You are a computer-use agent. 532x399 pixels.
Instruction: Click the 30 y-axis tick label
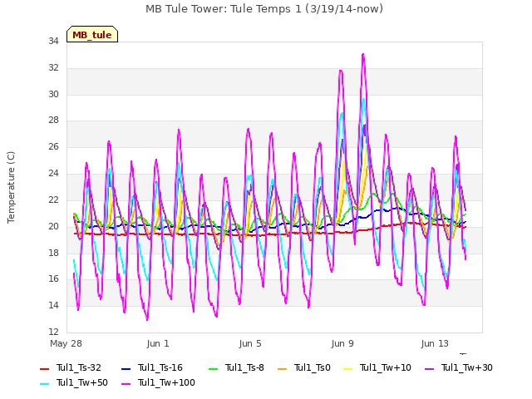(53, 94)
